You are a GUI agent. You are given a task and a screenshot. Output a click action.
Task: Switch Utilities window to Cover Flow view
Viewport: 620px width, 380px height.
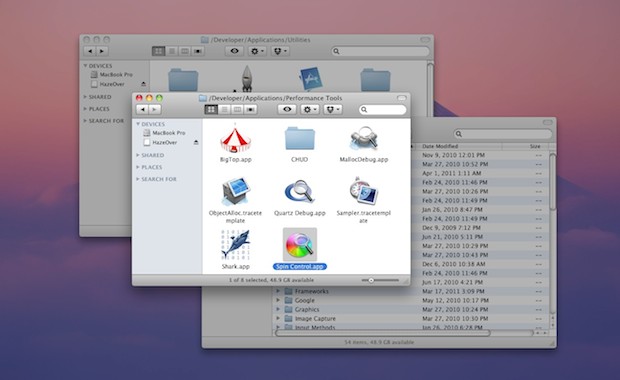point(198,51)
